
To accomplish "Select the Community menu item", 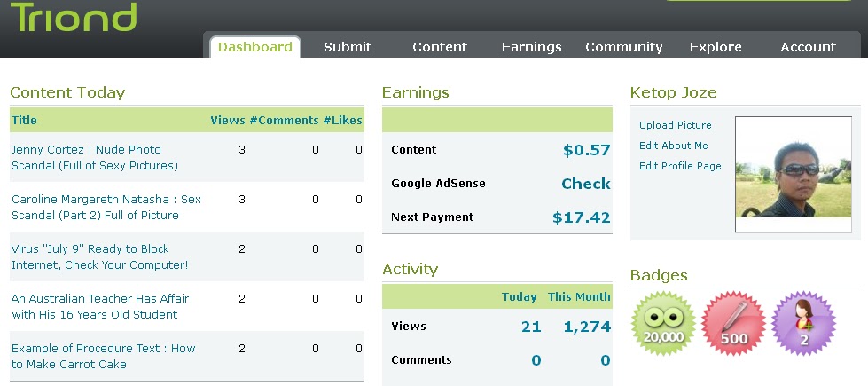I will click(624, 47).
